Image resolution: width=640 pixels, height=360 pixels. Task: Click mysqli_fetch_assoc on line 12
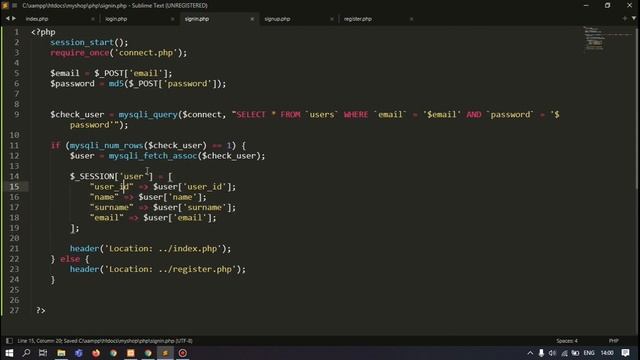(x=153, y=156)
